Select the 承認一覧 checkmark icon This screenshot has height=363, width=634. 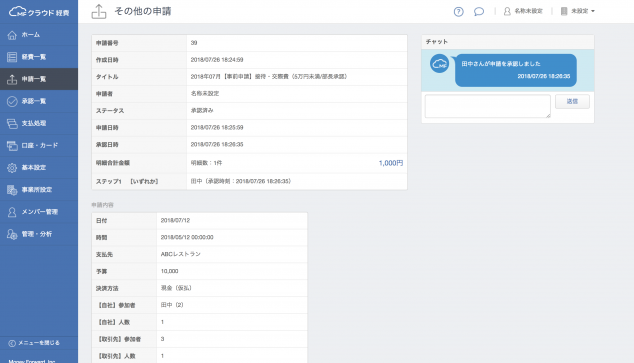[x=12, y=101]
